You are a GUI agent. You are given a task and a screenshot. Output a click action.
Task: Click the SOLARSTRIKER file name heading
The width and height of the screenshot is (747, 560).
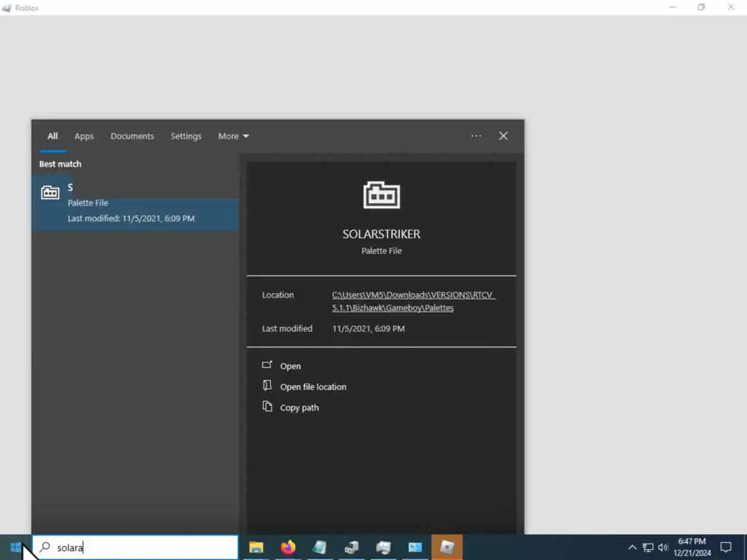(381, 234)
